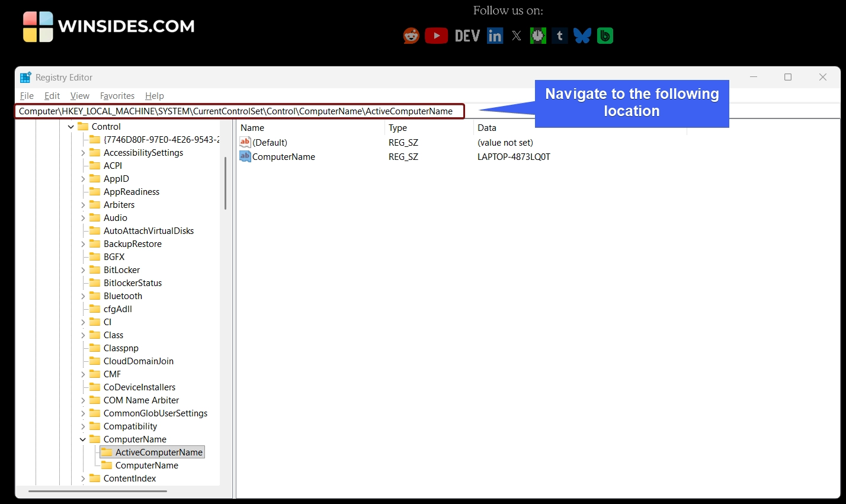Expand the BitLocker registry key
The height and width of the screenshot is (504, 846).
pos(83,270)
